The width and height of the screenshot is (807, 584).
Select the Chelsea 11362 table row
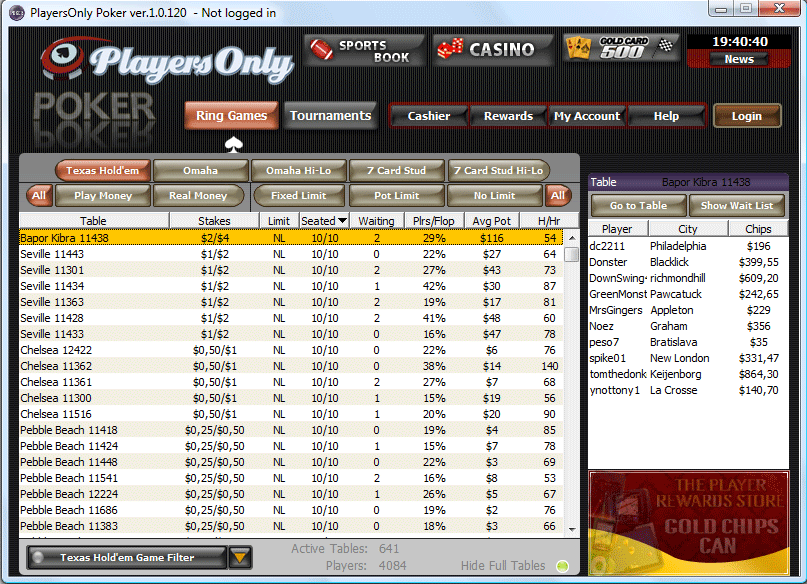[x=291, y=366]
